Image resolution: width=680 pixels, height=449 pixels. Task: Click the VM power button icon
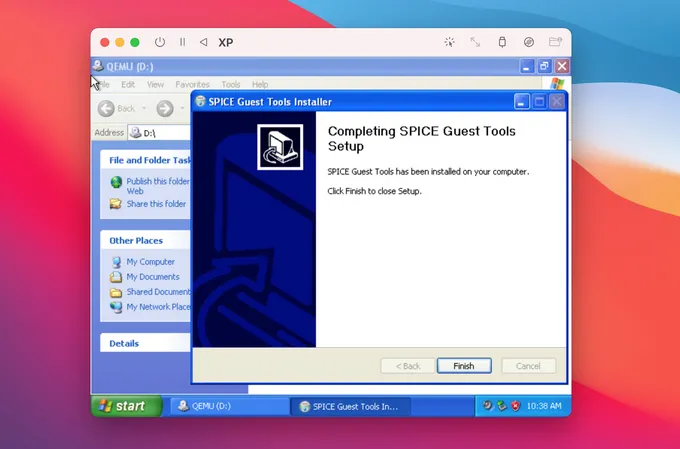tap(160, 42)
